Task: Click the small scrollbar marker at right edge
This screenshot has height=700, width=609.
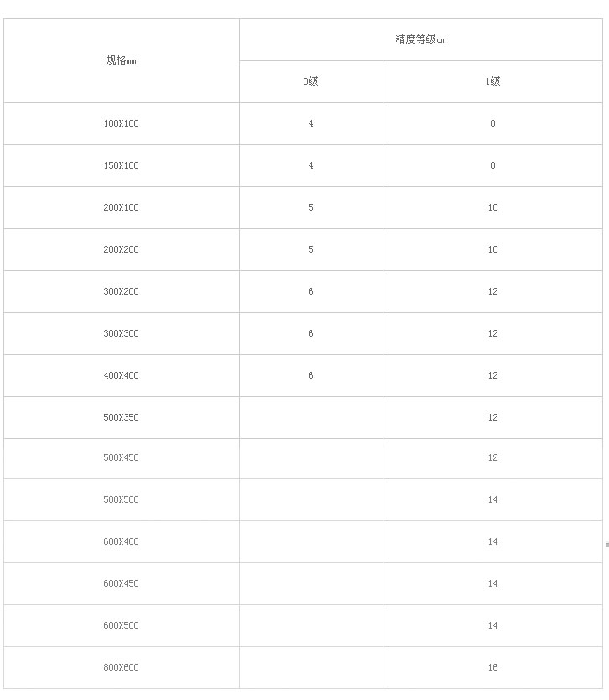Action: 607,545
